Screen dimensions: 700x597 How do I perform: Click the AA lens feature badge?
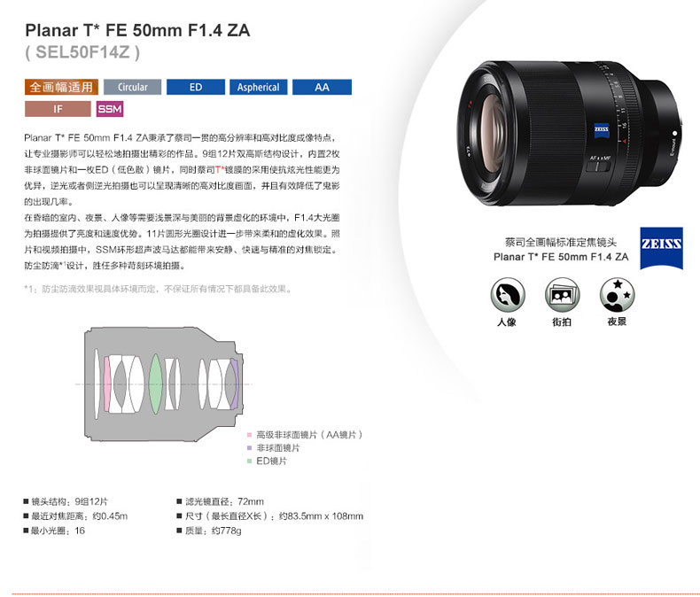coord(322,87)
